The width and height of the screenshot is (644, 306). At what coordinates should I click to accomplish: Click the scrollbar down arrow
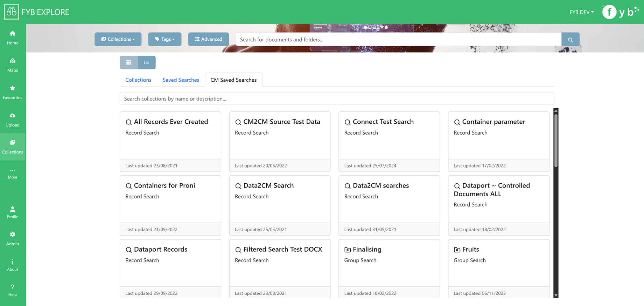point(556,295)
